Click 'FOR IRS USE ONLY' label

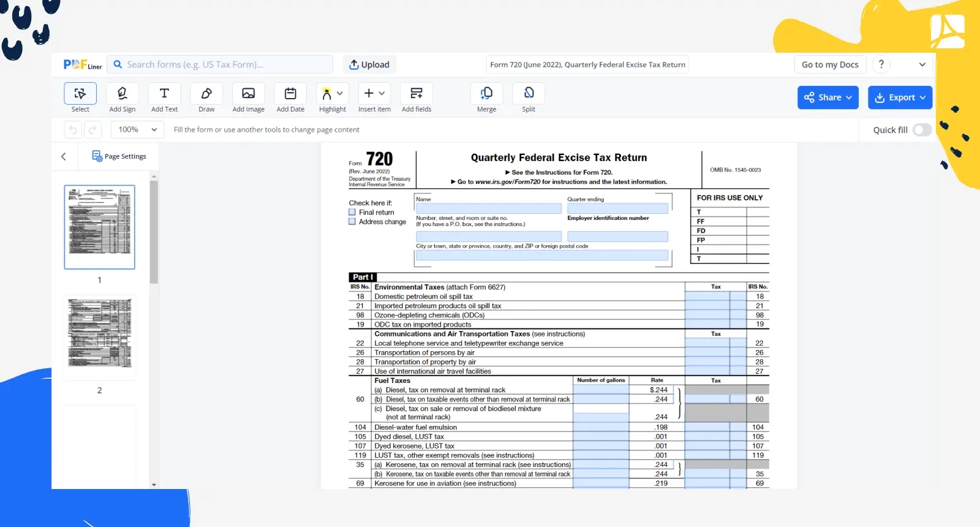click(x=730, y=198)
